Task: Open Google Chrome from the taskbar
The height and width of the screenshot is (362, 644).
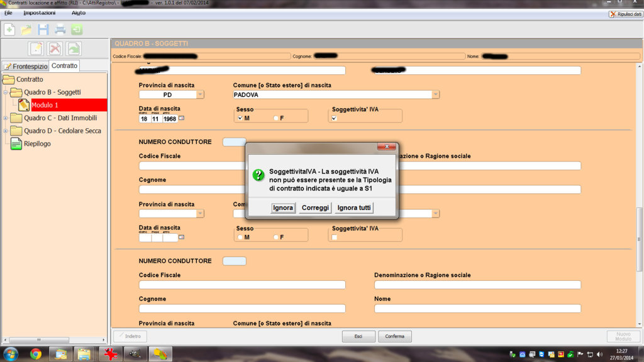Action: tap(35, 354)
